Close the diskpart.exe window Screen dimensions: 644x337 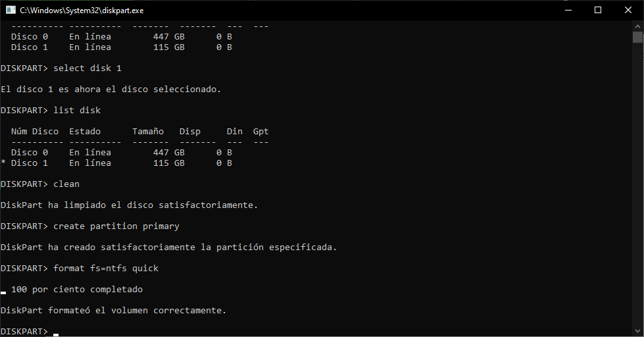(x=628, y=10)
